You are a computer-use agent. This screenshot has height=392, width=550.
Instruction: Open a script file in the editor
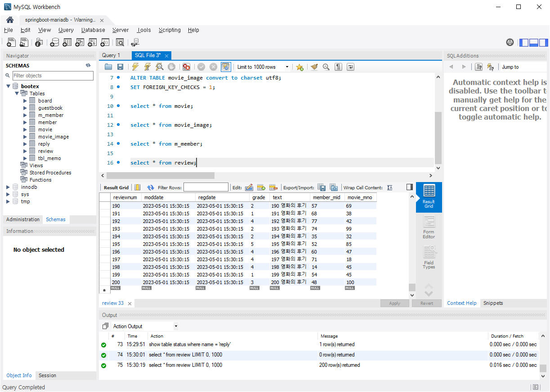pos(108,67)
